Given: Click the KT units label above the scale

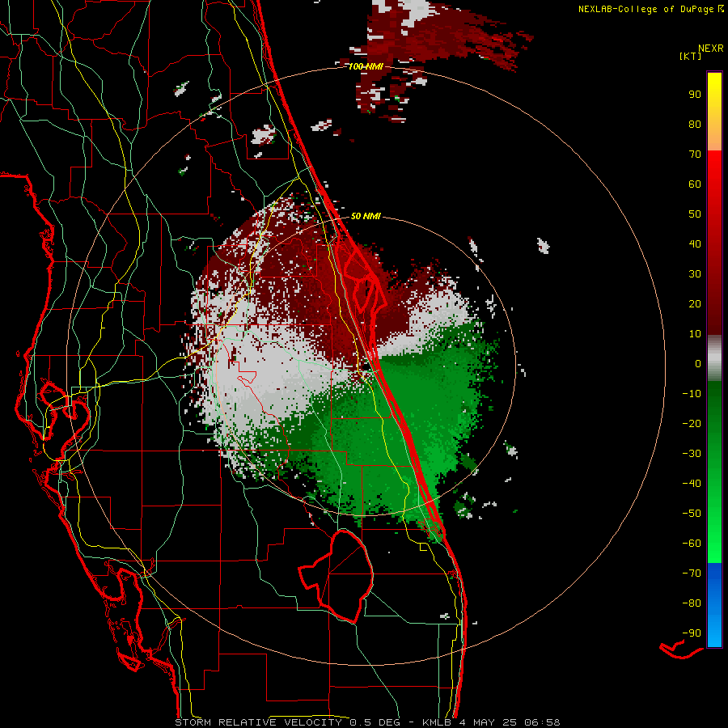Looking at the screenshot, I should [691, 56].
